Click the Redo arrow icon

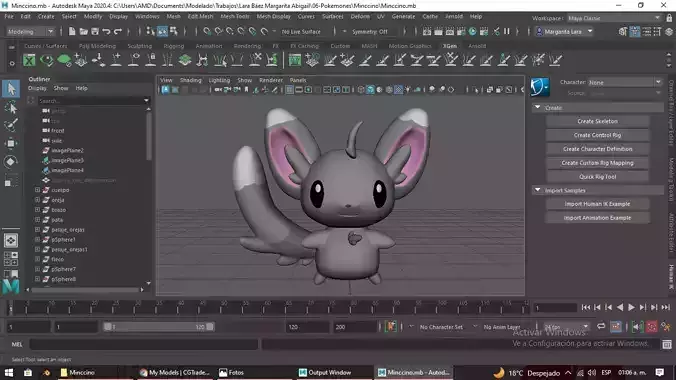(118, 31)
